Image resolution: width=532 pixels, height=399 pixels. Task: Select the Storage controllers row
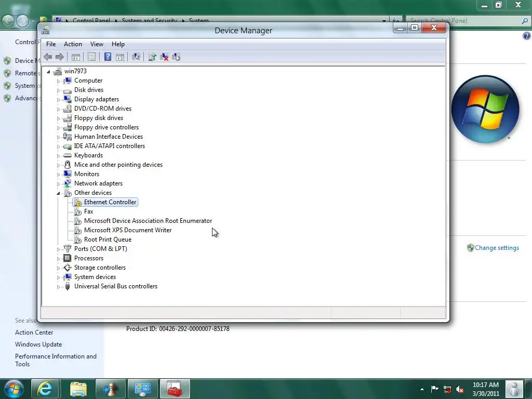pos(100,268)
